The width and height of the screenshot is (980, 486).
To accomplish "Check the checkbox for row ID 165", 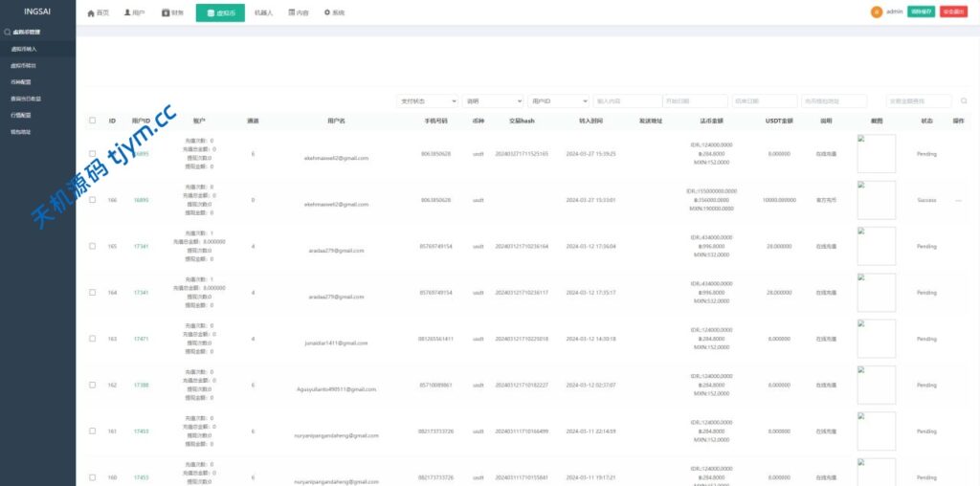I will tap(93, 246).
